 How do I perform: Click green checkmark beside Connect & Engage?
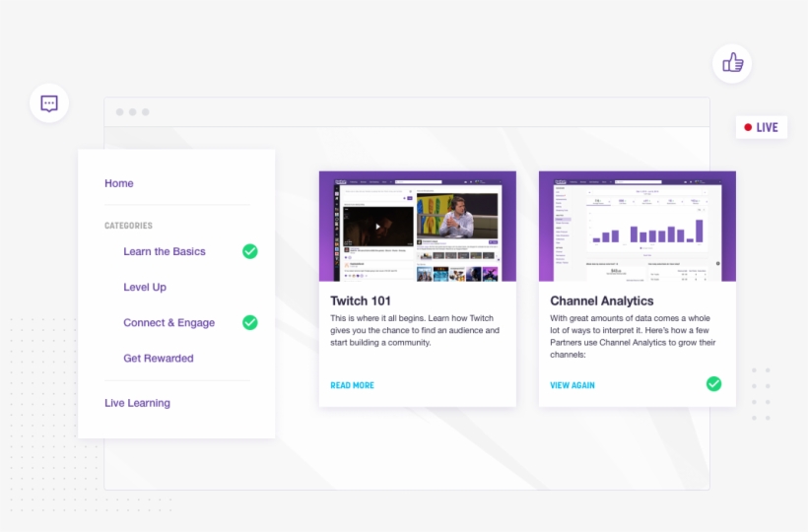[x=250, y=322]
